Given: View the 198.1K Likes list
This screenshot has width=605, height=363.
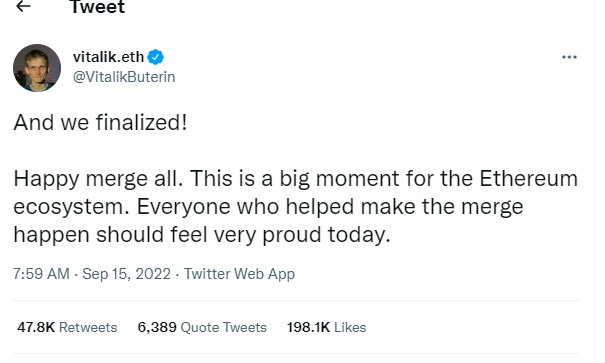Looking at the screenshot, I should click(x=326, y=327).
